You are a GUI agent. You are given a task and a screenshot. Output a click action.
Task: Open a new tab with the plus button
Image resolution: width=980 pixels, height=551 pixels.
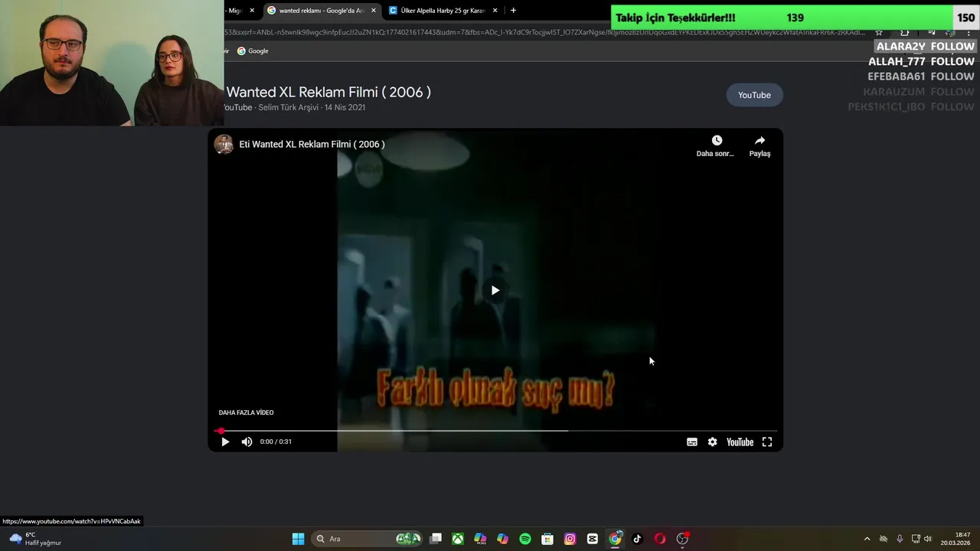pos(513,11)
